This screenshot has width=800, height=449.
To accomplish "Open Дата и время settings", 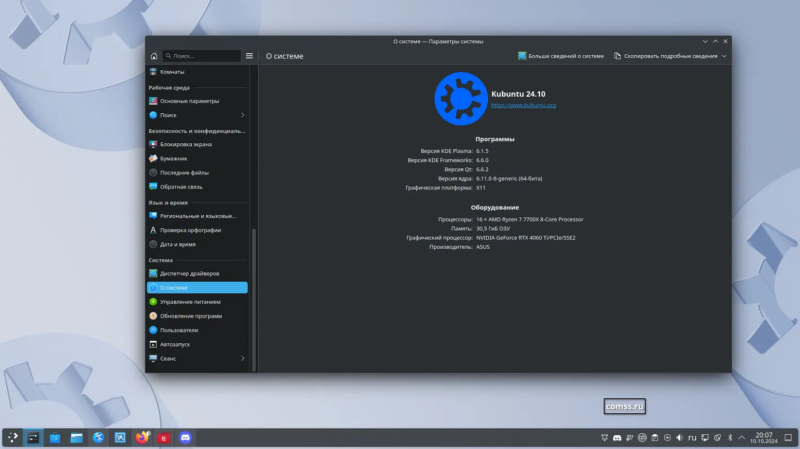I will tap(197, 244).
